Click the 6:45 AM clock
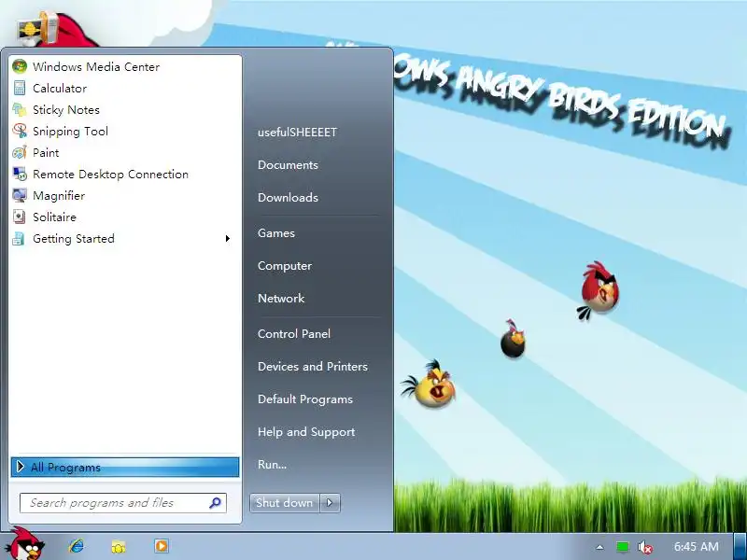 coord(696,547)
